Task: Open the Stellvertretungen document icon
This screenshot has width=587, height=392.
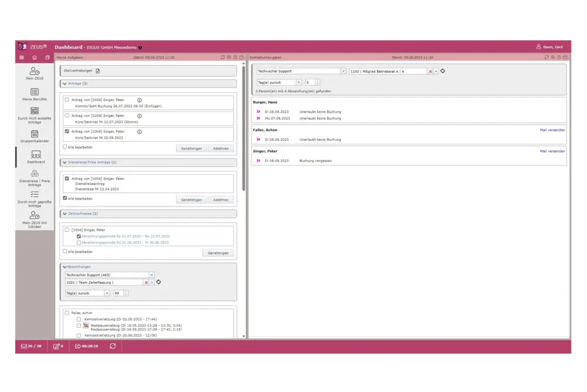Action: [98, 71]
